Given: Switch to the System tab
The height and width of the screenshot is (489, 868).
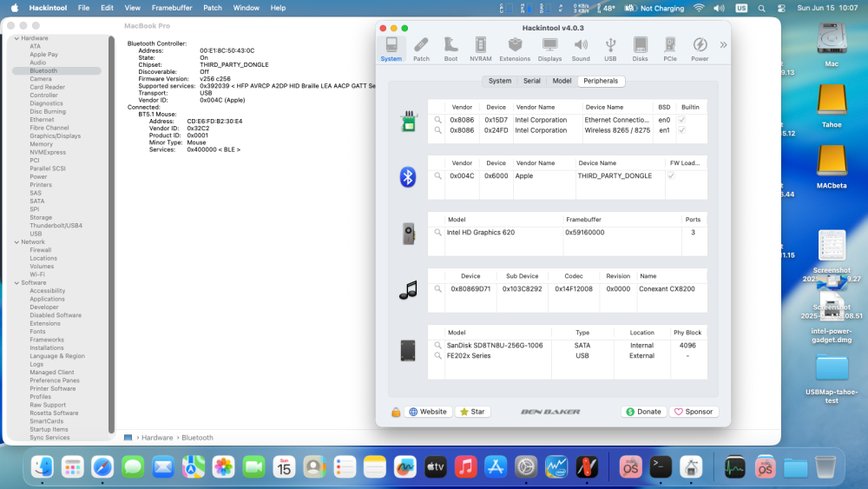Looking at the screenshot, I should [x=499, y=81].
